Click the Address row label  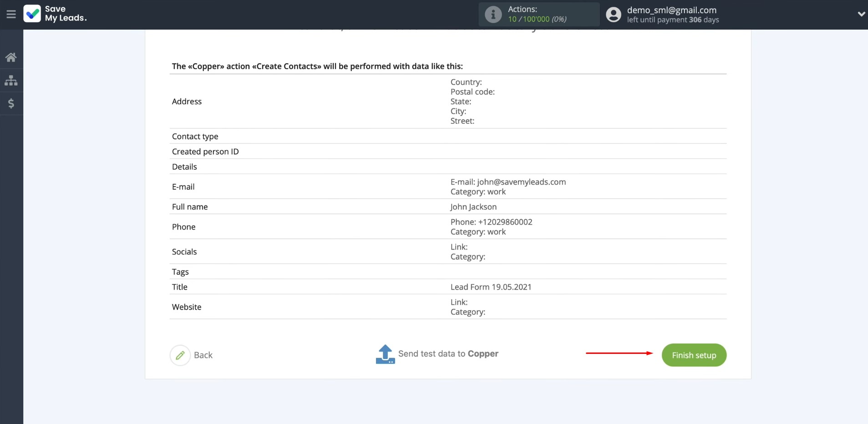(187, 102)
